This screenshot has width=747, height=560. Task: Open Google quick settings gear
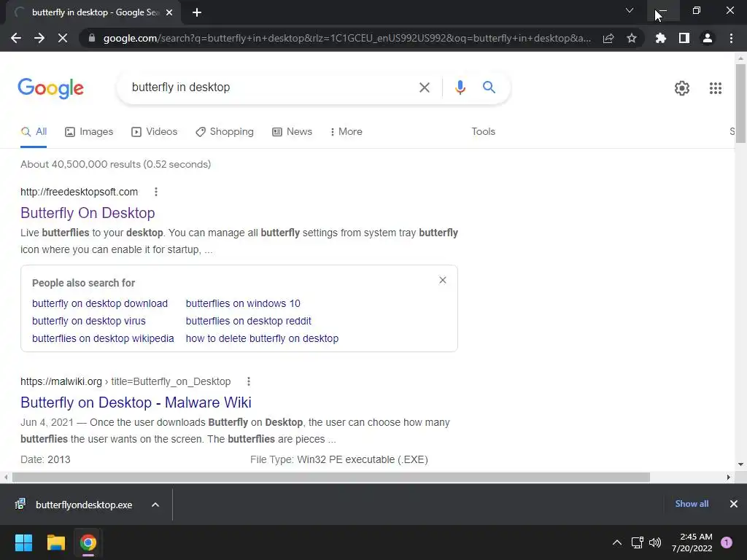[x=682, y=88]
